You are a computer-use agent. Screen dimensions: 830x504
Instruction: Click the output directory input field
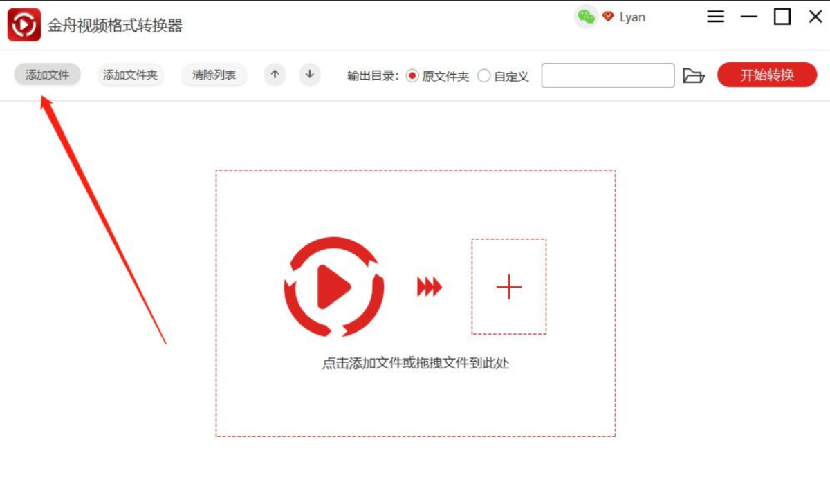tap(608, 75)
